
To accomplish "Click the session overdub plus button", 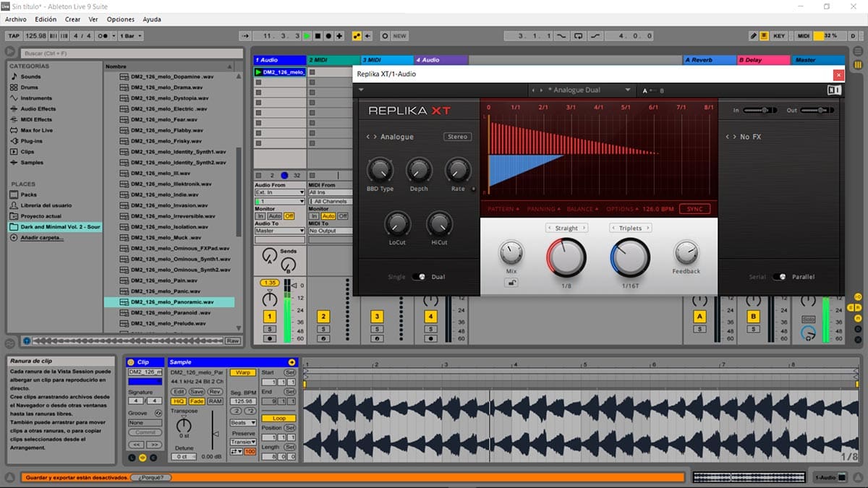I will click(339, 35).
